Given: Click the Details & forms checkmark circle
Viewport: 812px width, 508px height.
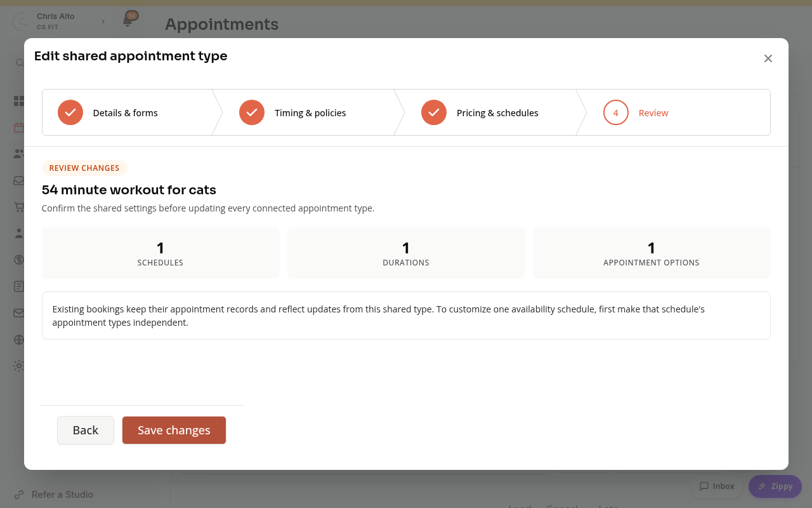Looking at the screenshot, I should (x=70, y=112).
